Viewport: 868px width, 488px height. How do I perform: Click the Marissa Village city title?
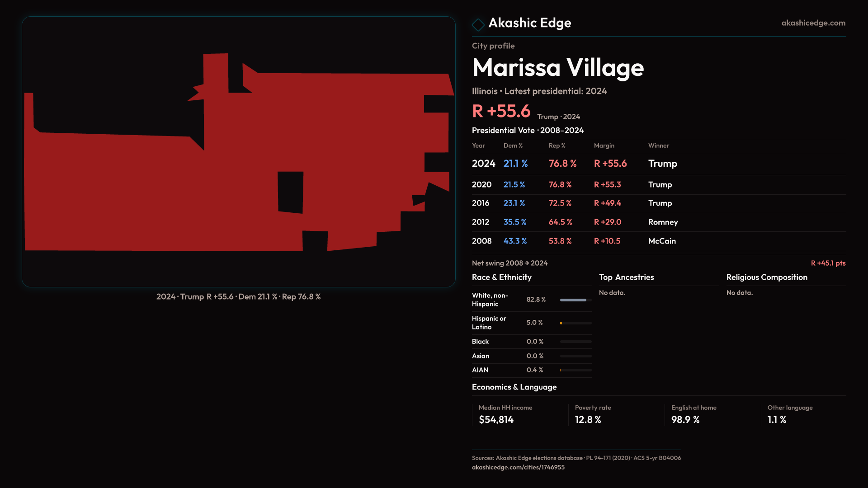[558, 68]
